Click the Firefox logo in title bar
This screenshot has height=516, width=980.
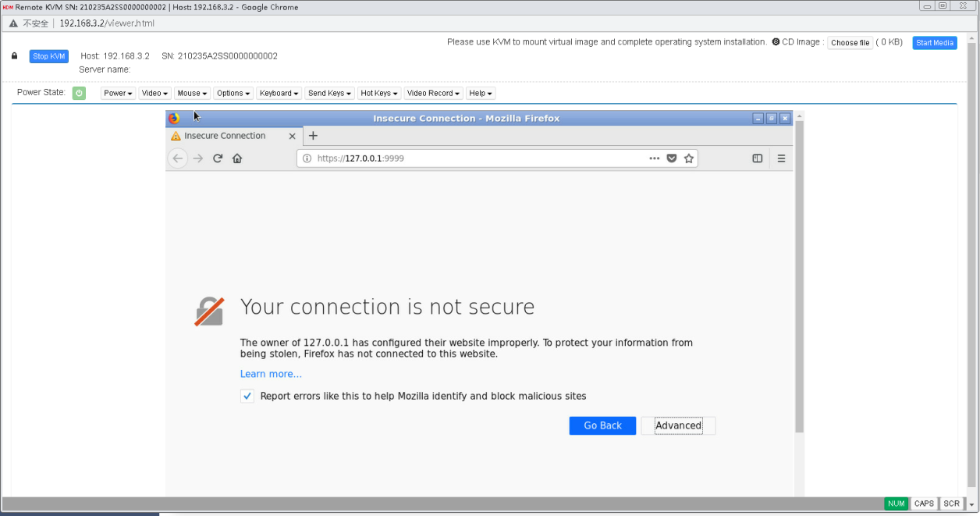[x=174, y=119]
